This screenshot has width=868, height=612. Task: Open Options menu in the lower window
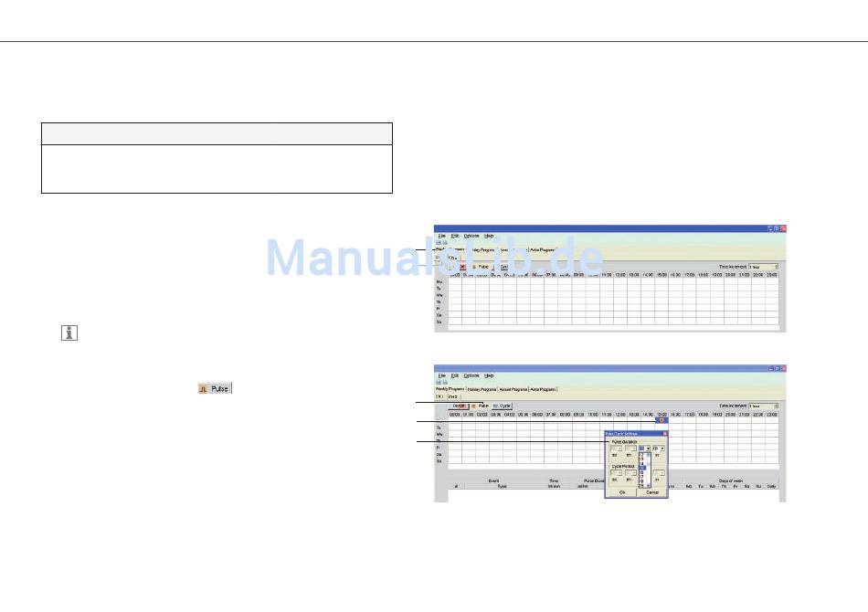point(471,375)
